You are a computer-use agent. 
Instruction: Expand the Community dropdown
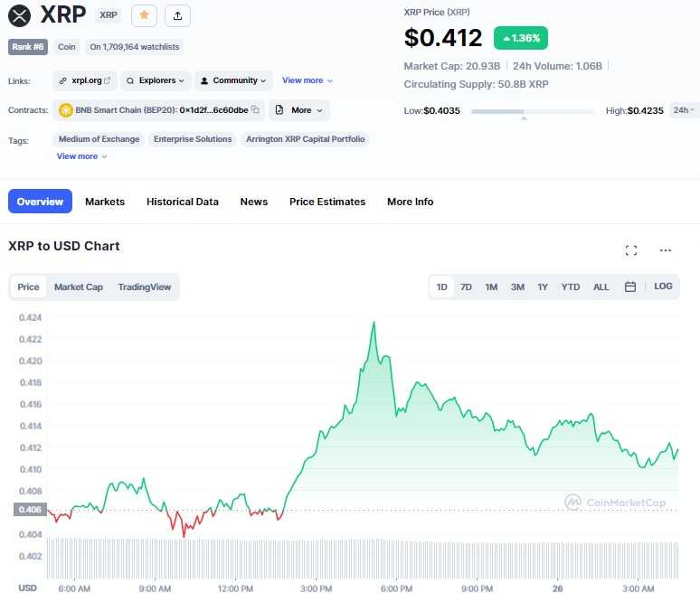233,80
